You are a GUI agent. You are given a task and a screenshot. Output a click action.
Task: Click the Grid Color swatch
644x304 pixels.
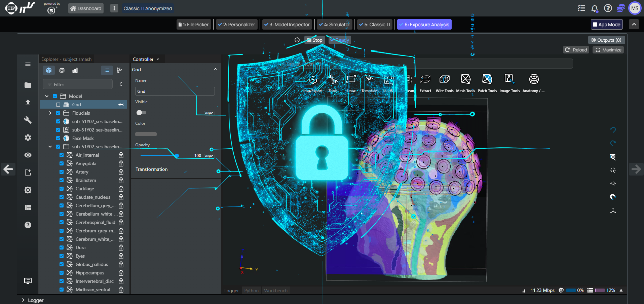point(146,134)
